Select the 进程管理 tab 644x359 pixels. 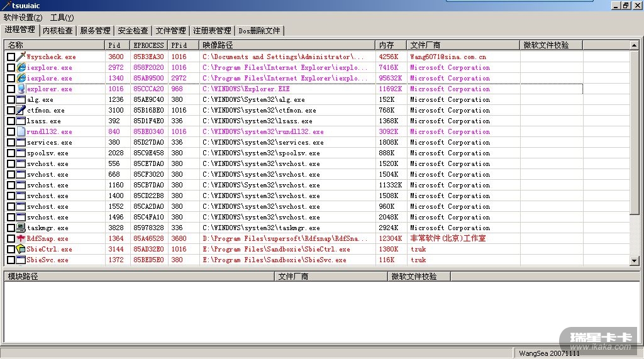tap(19, 30)
